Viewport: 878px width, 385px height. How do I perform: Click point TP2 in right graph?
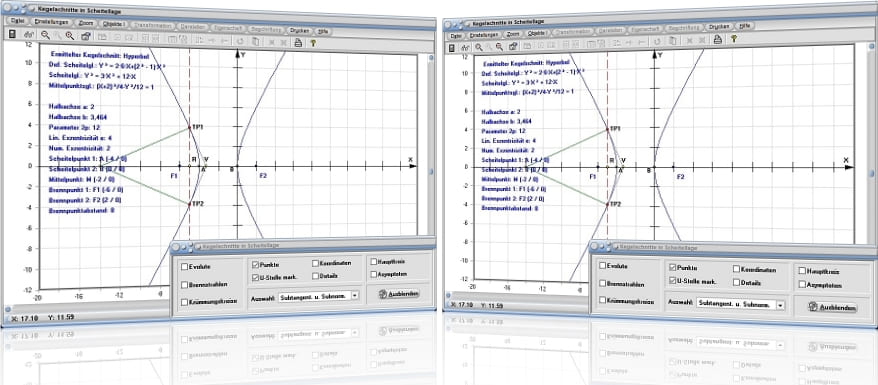tap(608, 204)
